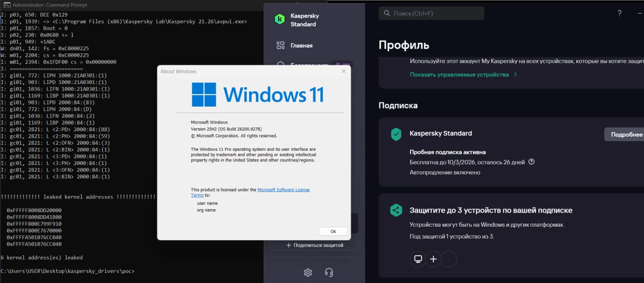Click the info icon next to 'осталось 26 дней'
The width and height of the screenshot is (644, 283).
click(532, 162)
